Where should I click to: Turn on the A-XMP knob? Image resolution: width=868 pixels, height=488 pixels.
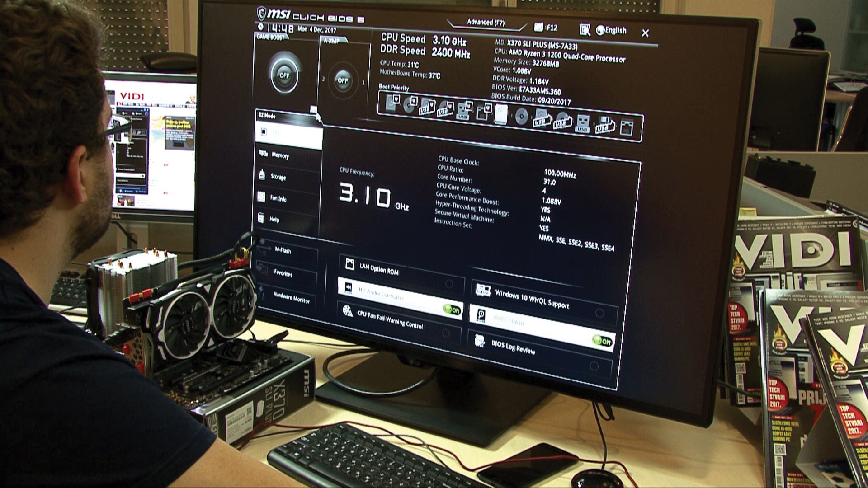[343, 81]
